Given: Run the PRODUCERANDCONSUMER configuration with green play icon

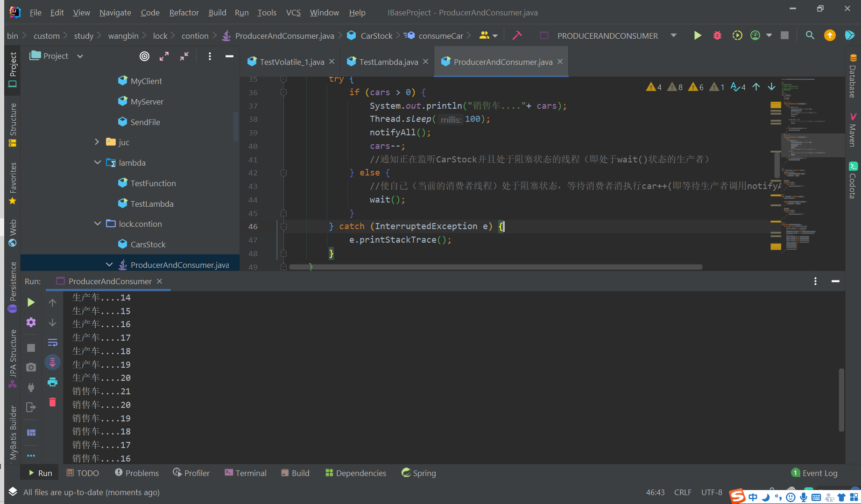Looking at the screenshot, I should pyautogui.click(x=697, y=35).
